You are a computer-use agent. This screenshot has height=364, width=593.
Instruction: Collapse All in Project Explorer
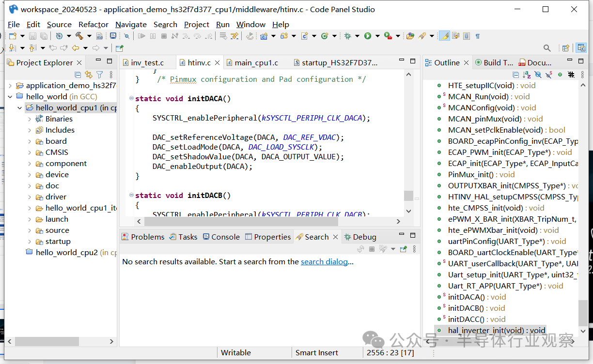pyautogui.click(x=78, y=75)
